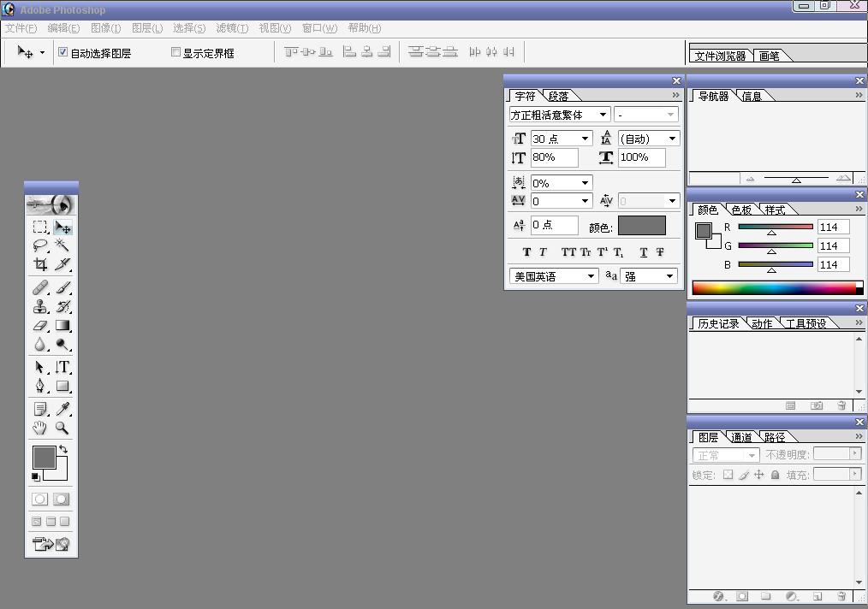Screen dimensions: 868x609
Task: Select the Gradient tool
Action: 62,325
